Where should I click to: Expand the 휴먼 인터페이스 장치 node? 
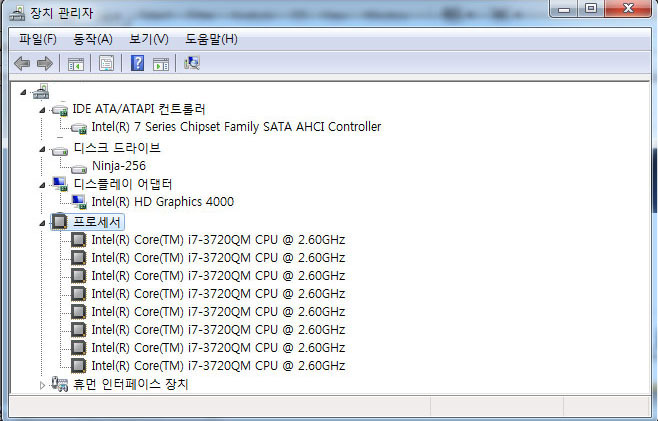coord(42,385)
